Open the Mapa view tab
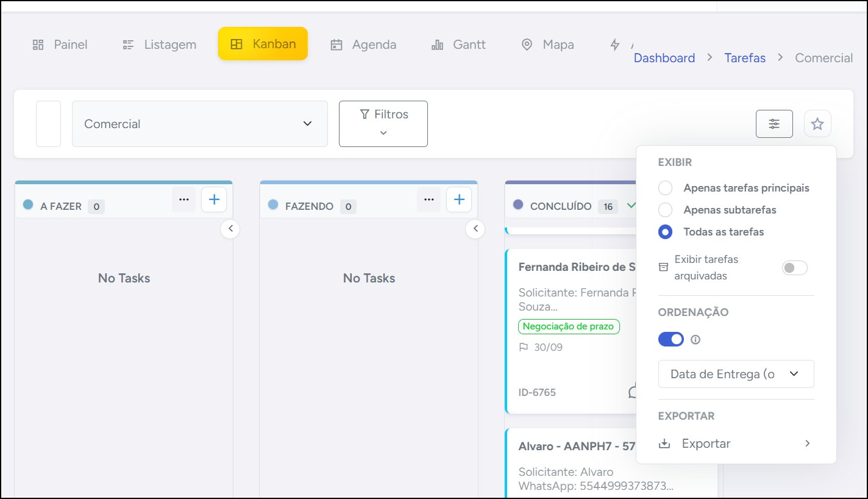 point(547,45)
